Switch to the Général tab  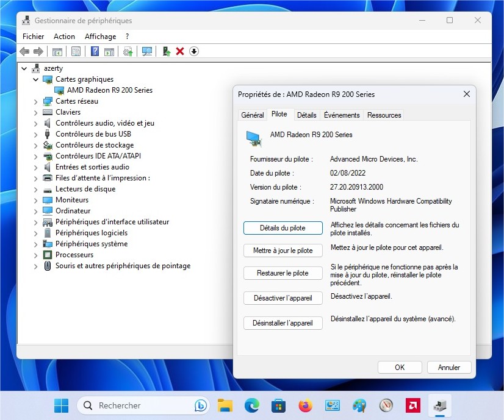253,115
